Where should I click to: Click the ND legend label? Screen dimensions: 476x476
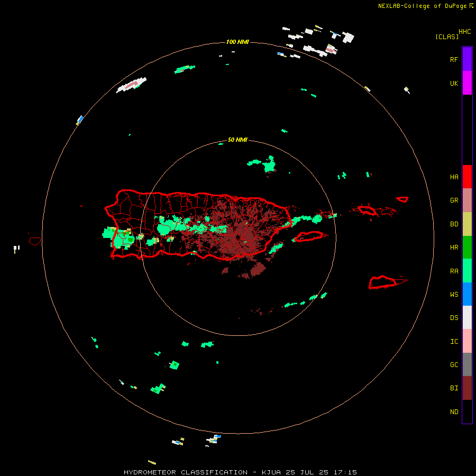(x=454, y=412)
